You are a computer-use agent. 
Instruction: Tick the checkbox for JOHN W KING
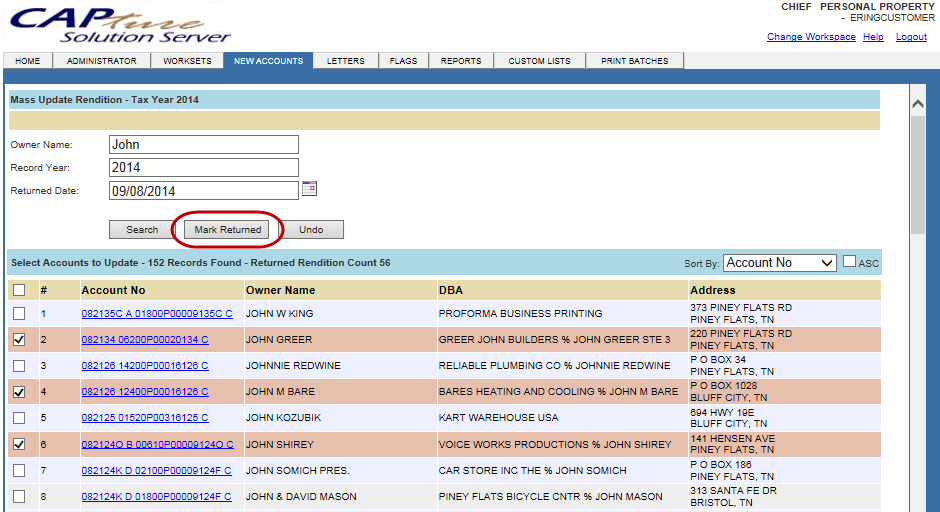coord(19,314)
